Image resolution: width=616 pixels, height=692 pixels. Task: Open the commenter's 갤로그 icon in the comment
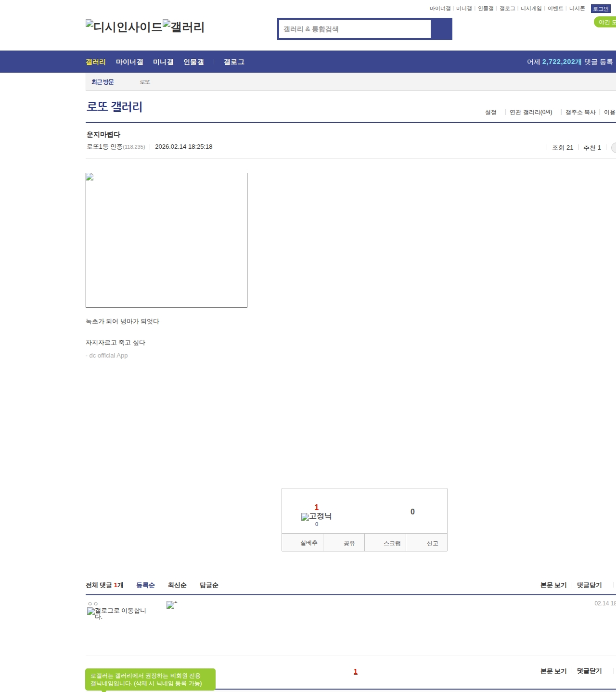116,613
